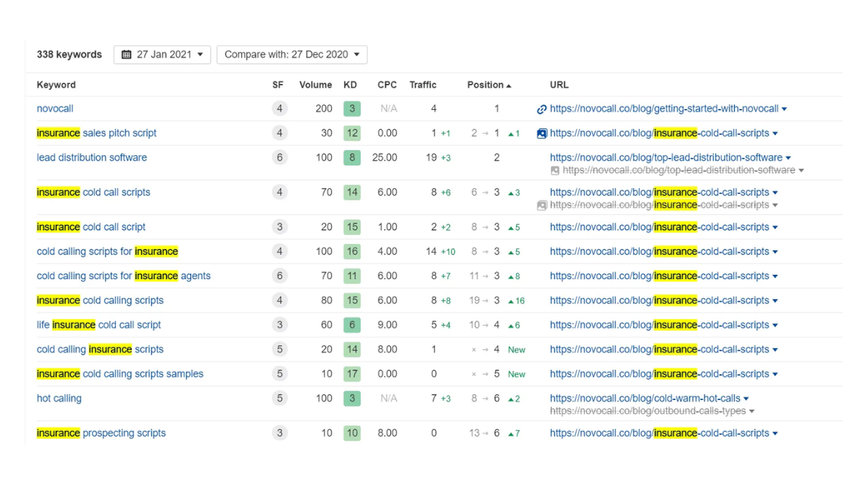Click CPC value 25.00
This screenshot has width=868, height=484.
coord(384,157)
